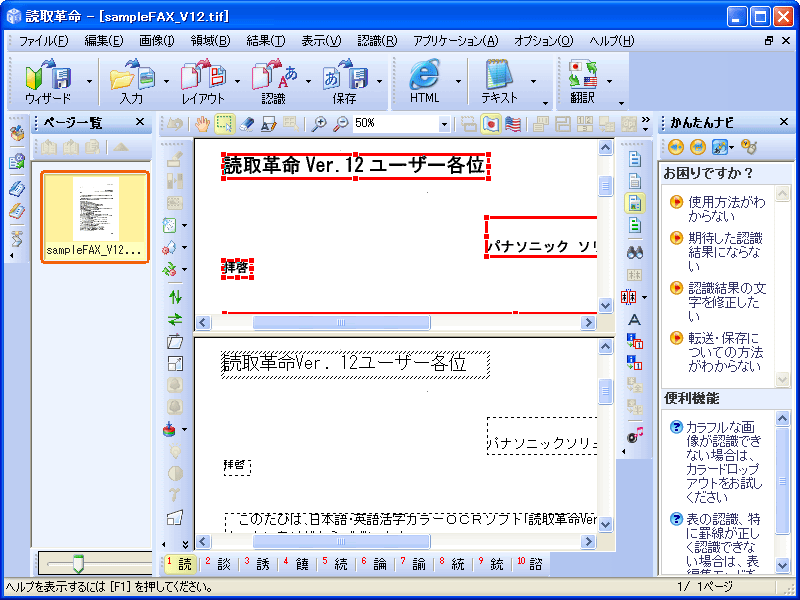800x600 pixels.
Task: Click the green vertical flip arrows icon
Action: point(175,297)
